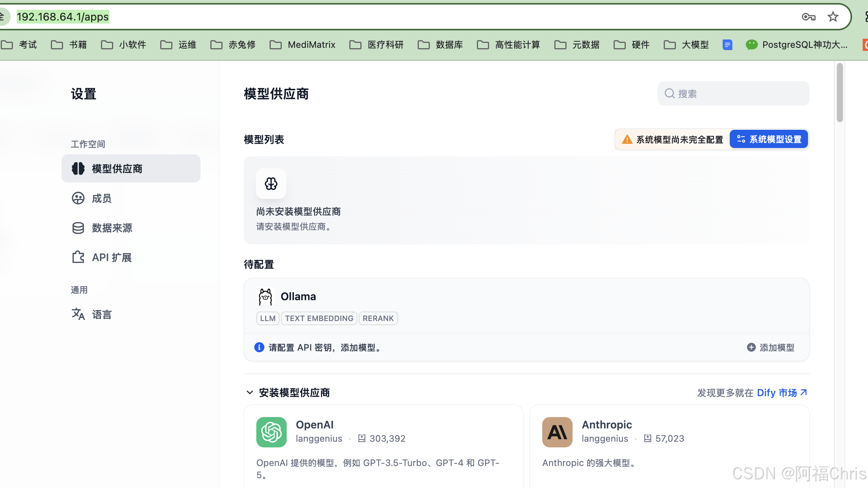The image size is (868, 488).
Task: Click the OpenAI logo icon
Action: pyautogui.click(x=271, y=432)
